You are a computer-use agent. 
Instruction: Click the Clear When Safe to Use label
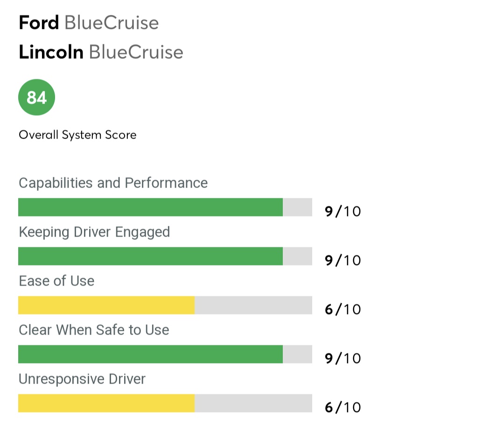[94, 330]
